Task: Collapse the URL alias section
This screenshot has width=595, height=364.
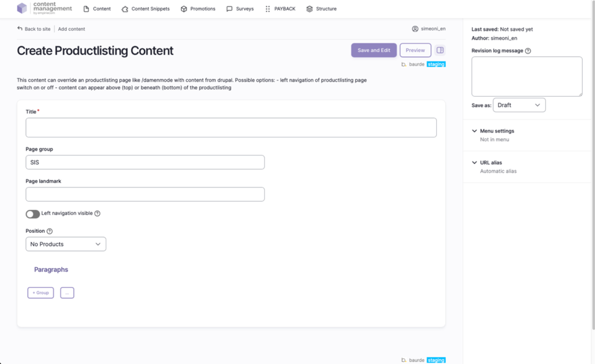Action: tap(475, 162)
